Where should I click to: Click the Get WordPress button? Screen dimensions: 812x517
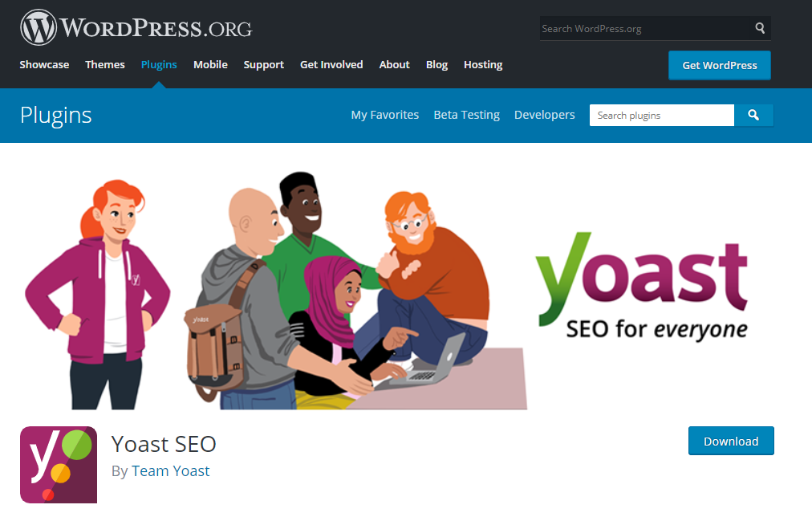click(719, 65)
